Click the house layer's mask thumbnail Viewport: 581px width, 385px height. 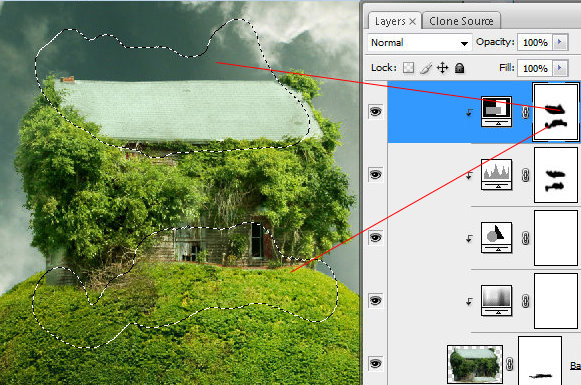[x=540, y=361]
